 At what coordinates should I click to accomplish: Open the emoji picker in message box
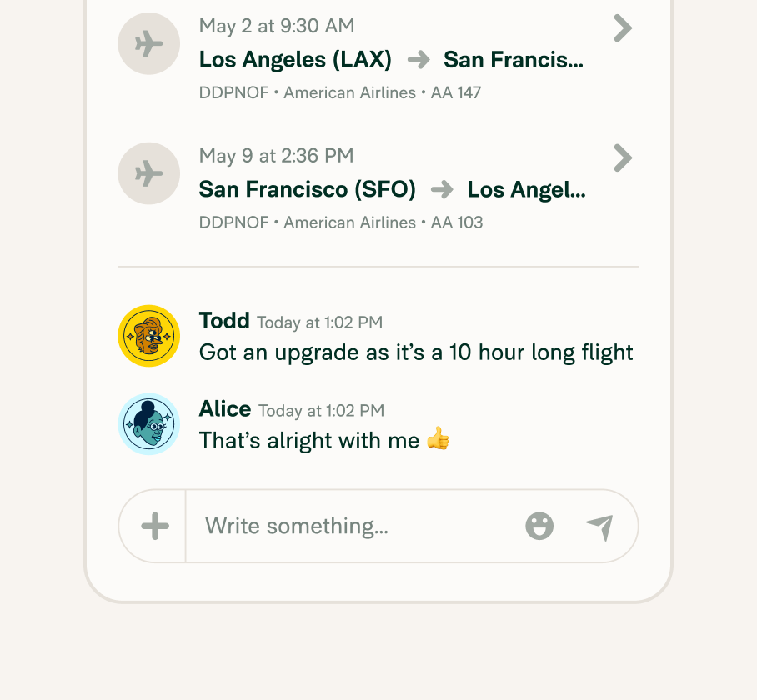[539, 526]
